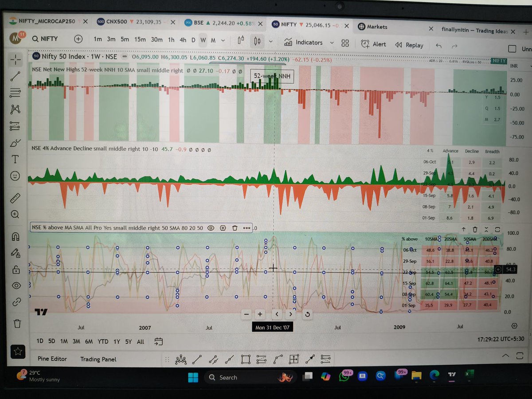The image size is (532, 399).
Task: Toggle hide all drawings eye icon in sidebar
Action: tap(16, 286)
